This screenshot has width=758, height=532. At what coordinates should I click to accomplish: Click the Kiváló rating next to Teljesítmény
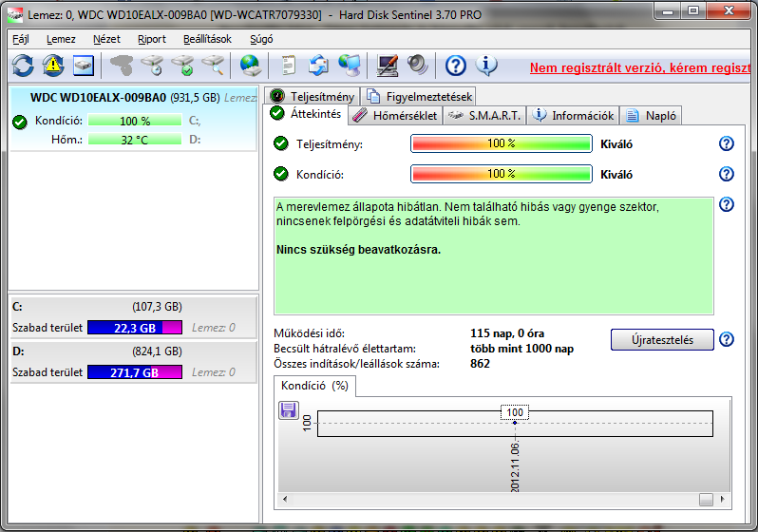tap(616, 144)
